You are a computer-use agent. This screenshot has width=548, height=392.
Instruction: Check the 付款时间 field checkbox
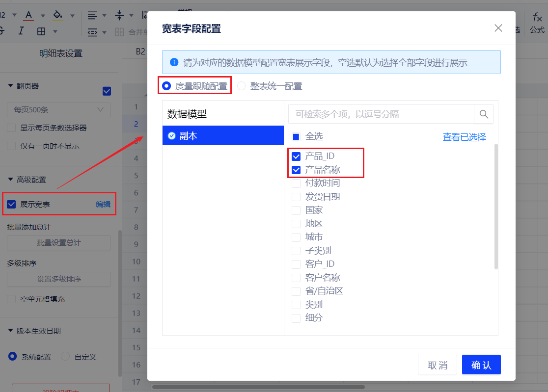(x=296, y=183)
